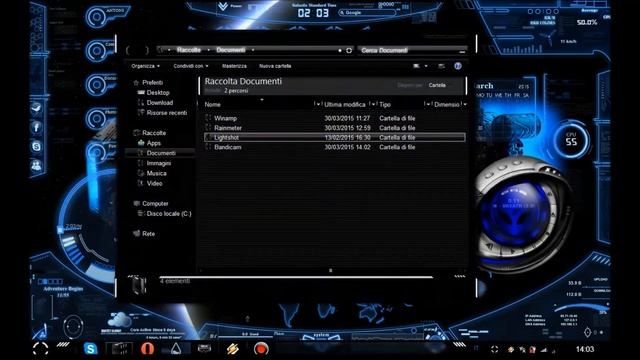Screen dimensions: 640x360
Task: Open dropdown arrow after Raccolte in address bar
Action: [209, 50]
